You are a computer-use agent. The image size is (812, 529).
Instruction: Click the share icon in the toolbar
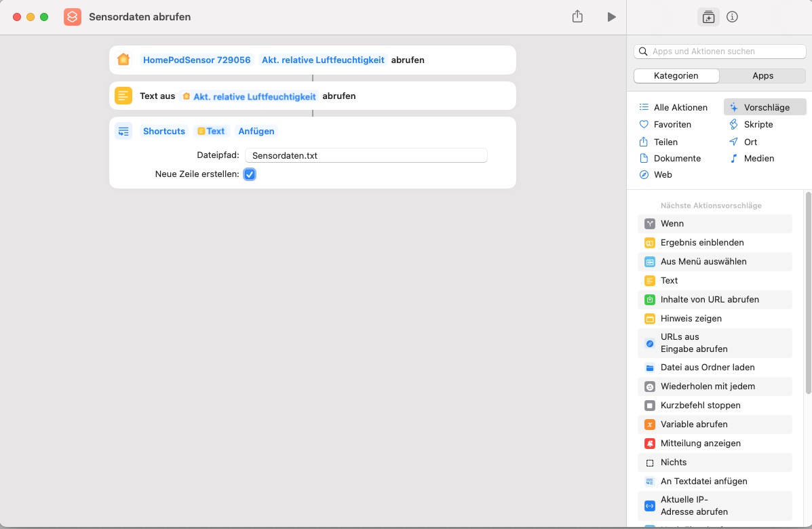click(x=577, y=16)
